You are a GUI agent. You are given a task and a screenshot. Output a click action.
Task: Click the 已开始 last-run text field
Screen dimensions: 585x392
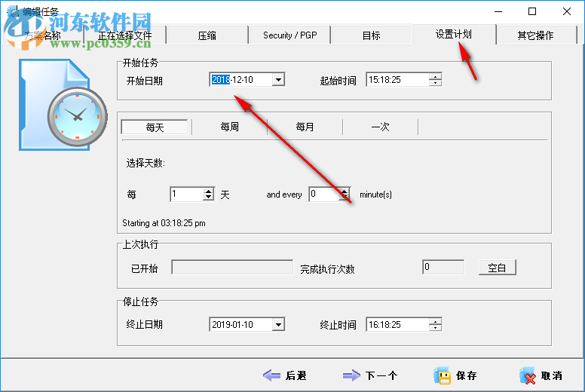point(232,267)
